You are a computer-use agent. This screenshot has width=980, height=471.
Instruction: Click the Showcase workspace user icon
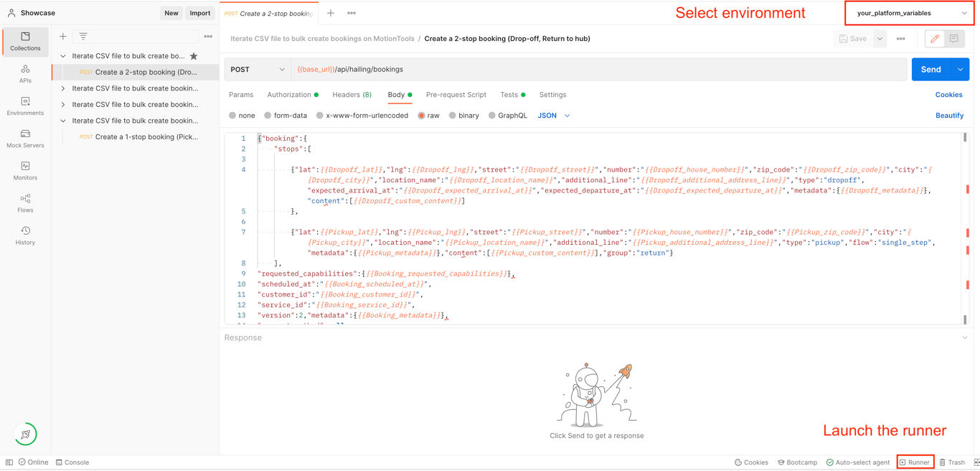(11, 13)
